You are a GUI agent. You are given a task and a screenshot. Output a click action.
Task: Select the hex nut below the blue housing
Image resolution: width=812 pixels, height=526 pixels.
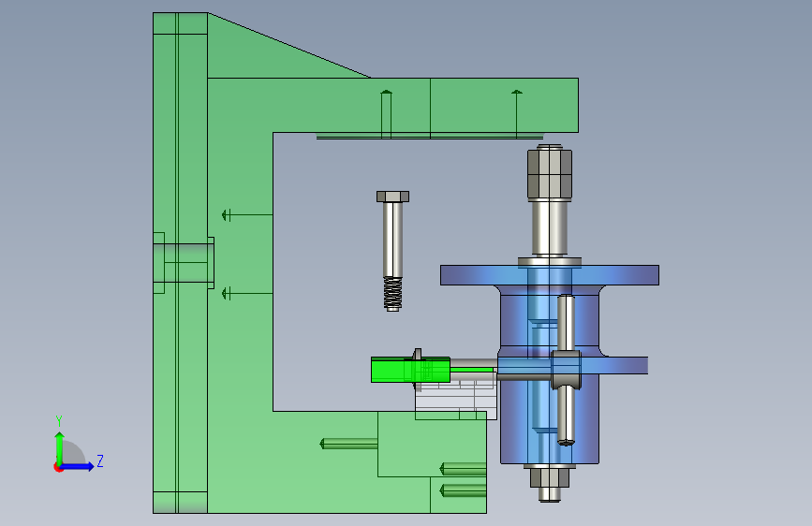(x=550, y=476)
